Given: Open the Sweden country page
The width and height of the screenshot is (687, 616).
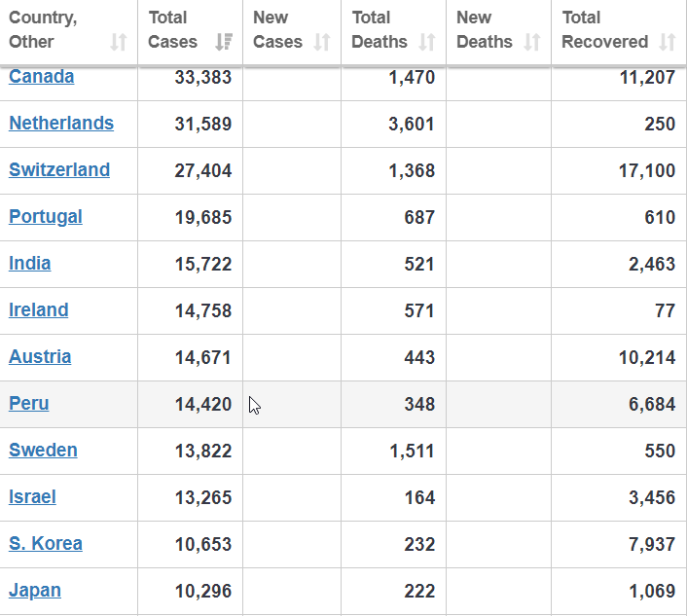Looking at the screenshot, I should click(43, 451).
